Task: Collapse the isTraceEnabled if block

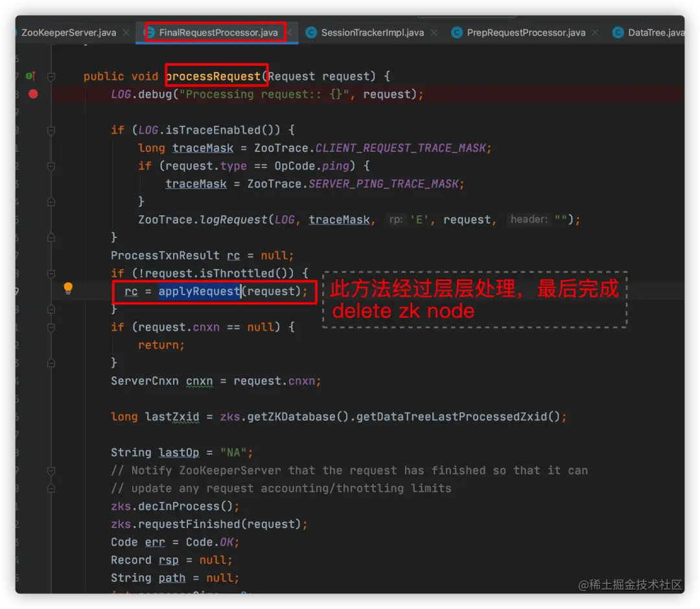Action: (x=51, y=130)
